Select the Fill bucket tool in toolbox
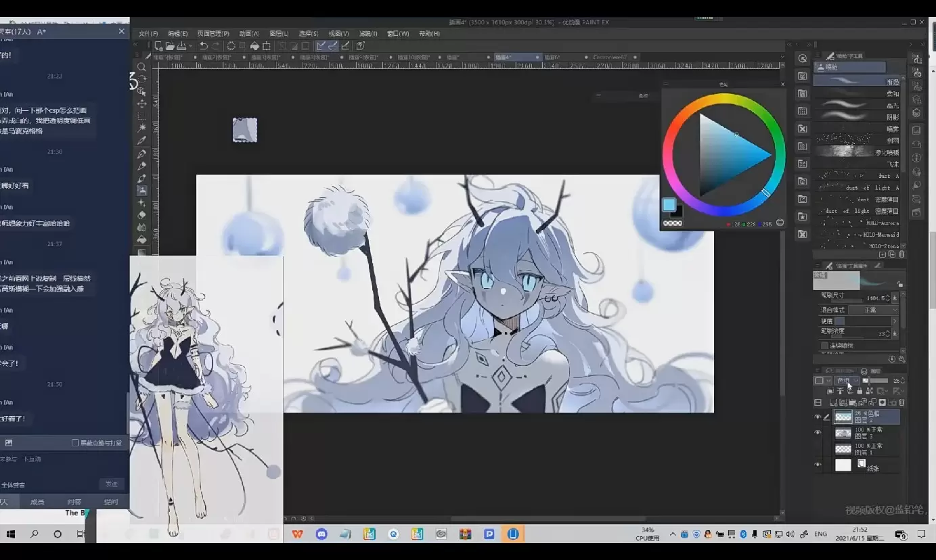This screenshot has height=560, width=936. point(142,239)
